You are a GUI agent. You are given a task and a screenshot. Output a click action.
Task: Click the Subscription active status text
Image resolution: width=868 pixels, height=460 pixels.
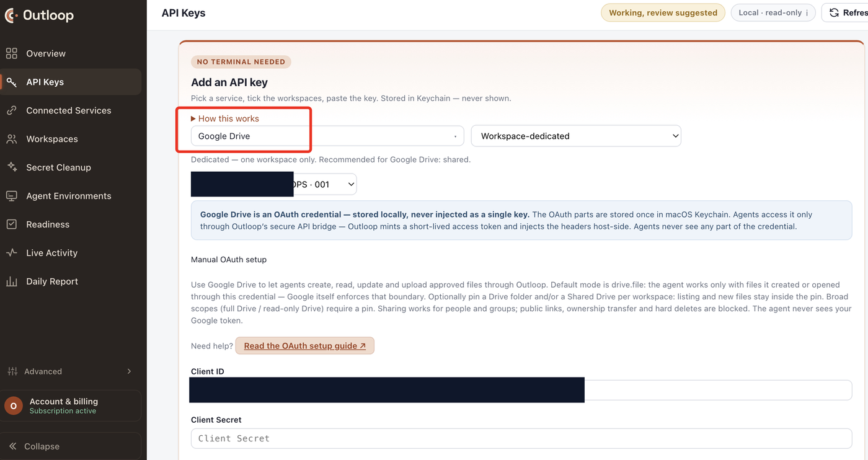point(63,411)
